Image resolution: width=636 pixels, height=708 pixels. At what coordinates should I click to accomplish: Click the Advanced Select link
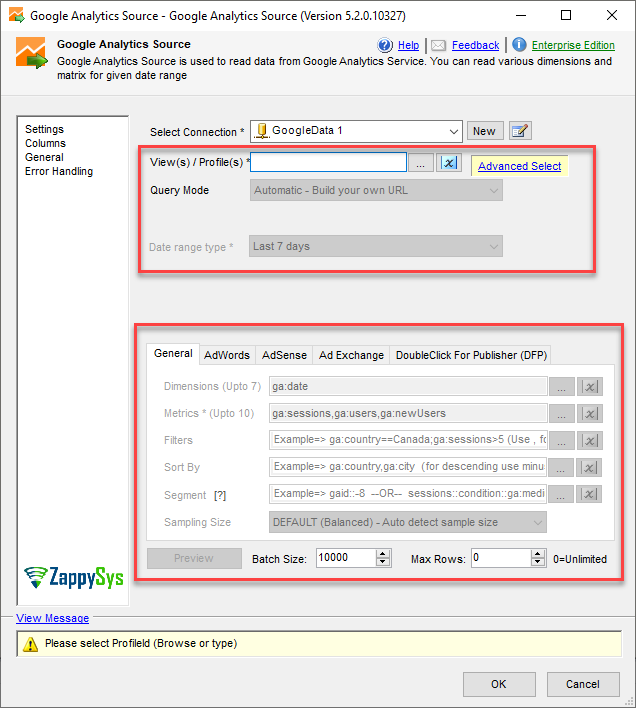pos(520,166)
